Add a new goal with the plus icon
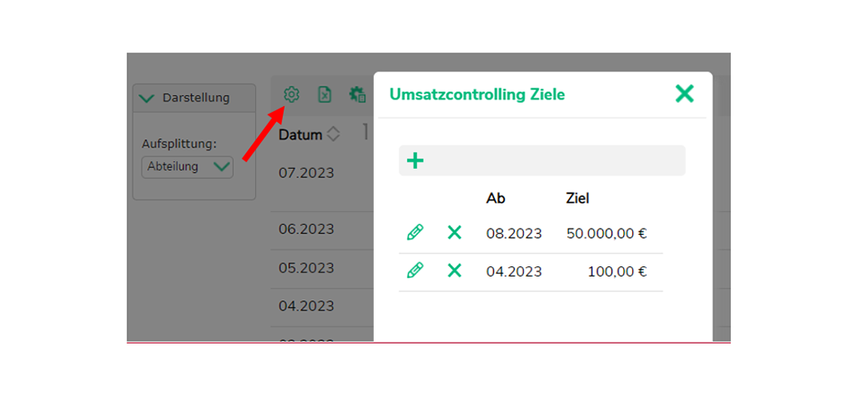868x397 pixels. (415, 161)
